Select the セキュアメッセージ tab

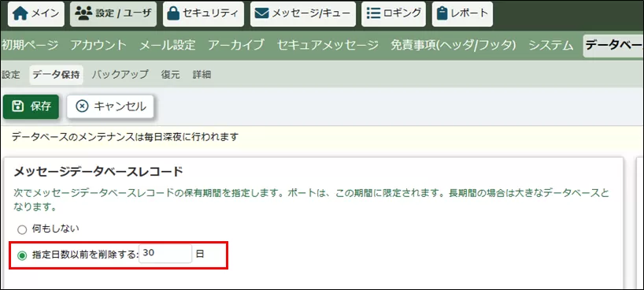(x=328, y=45)
